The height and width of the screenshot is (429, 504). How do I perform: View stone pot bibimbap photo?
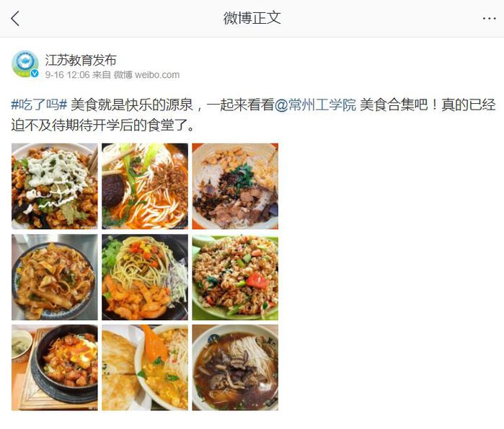click(x=55, y=367)
